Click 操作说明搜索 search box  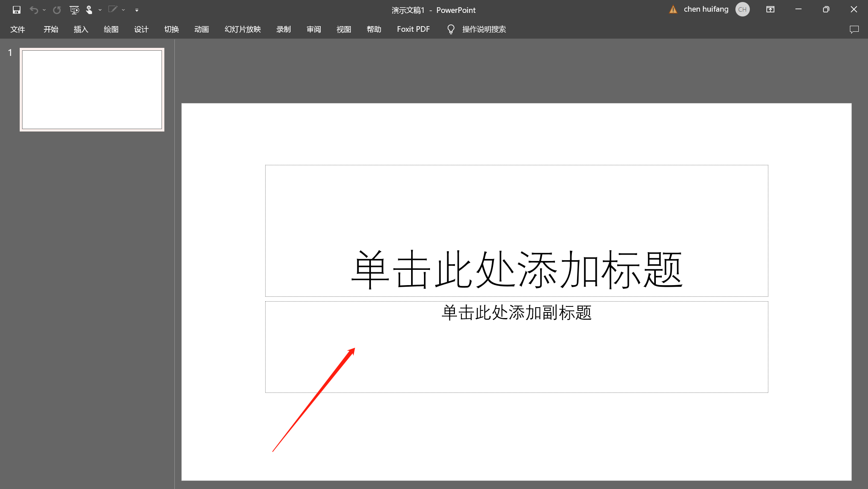[x=484, y=29]
